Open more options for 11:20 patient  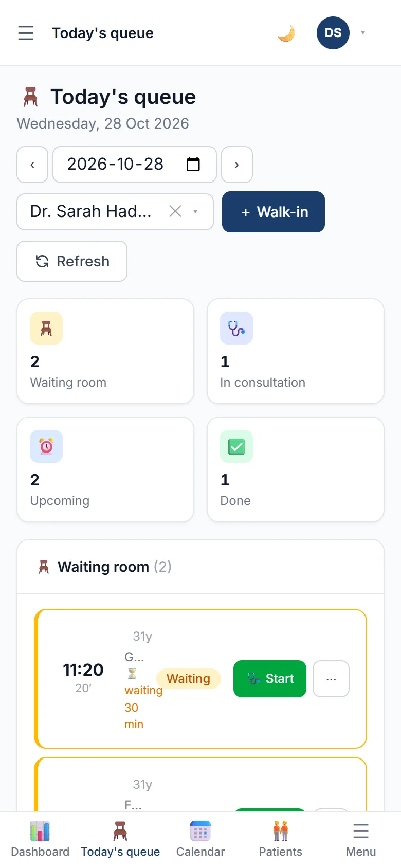(331, 679)
